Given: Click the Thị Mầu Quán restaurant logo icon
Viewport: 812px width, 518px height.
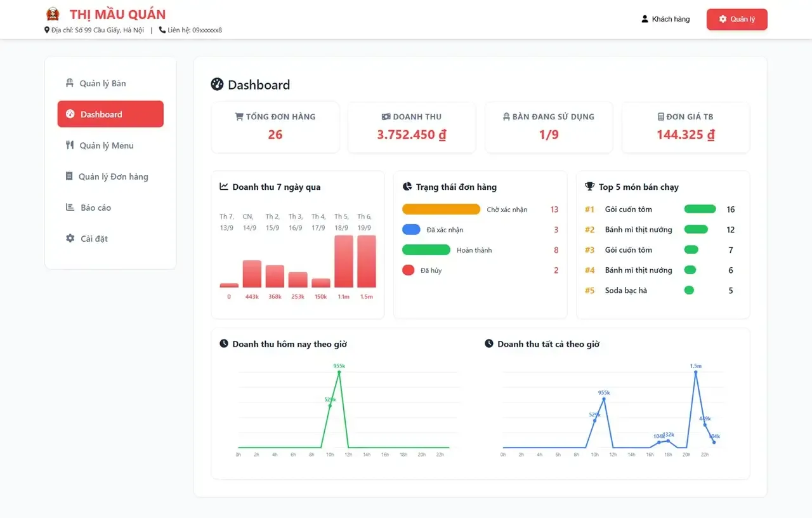Looking at the screenshot, I should pos(53,14).
